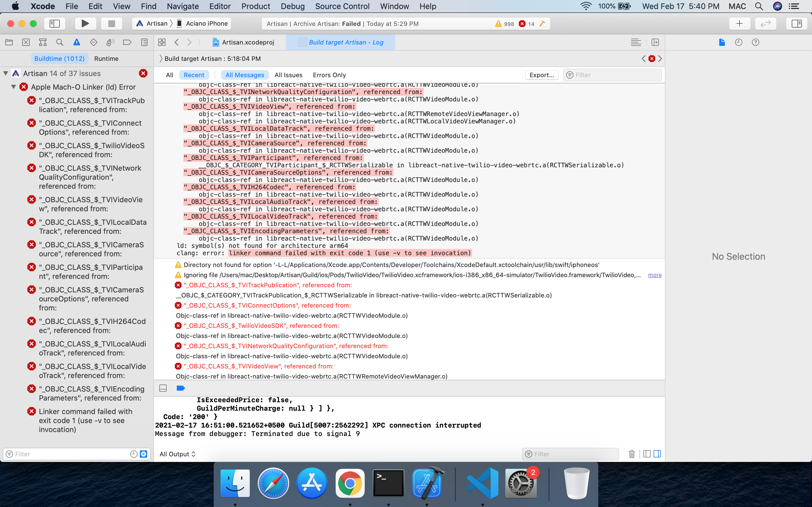Open the Issue navigator icon

pyautogui.click(x=76, y=42)
